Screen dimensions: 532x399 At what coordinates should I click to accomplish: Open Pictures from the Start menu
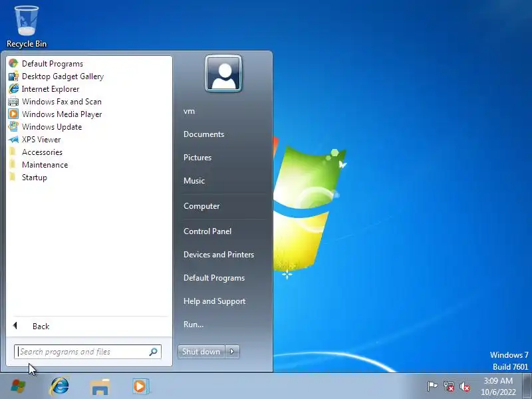pos(198,158)
